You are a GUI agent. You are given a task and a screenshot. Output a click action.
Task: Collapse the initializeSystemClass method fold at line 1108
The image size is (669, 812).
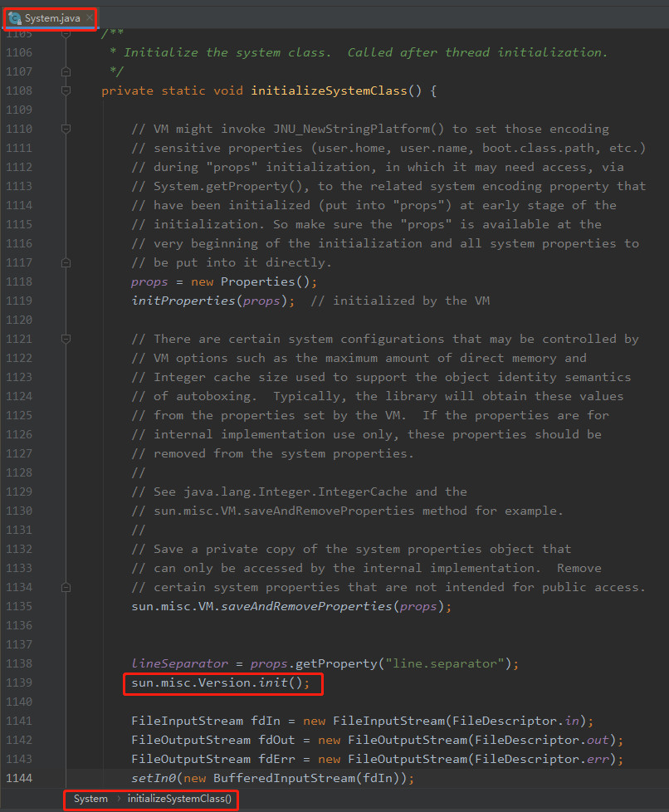click(66, 90)
